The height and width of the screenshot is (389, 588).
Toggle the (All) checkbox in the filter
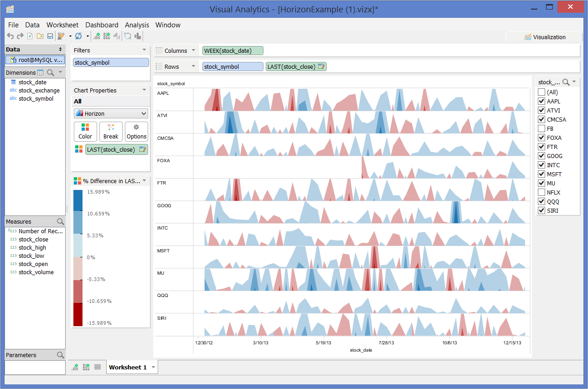click(x=541, y=92)
